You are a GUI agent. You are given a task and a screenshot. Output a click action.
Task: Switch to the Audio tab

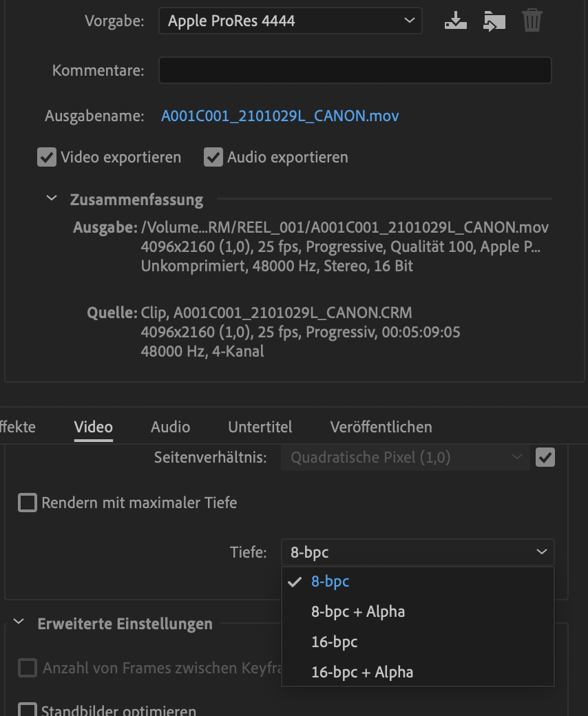pyautogui.click(x=170, y=427)
